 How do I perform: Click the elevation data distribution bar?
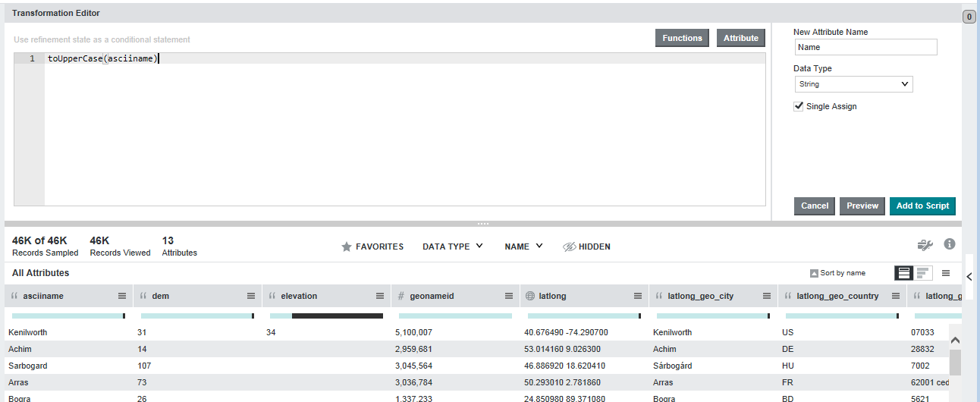326,316
